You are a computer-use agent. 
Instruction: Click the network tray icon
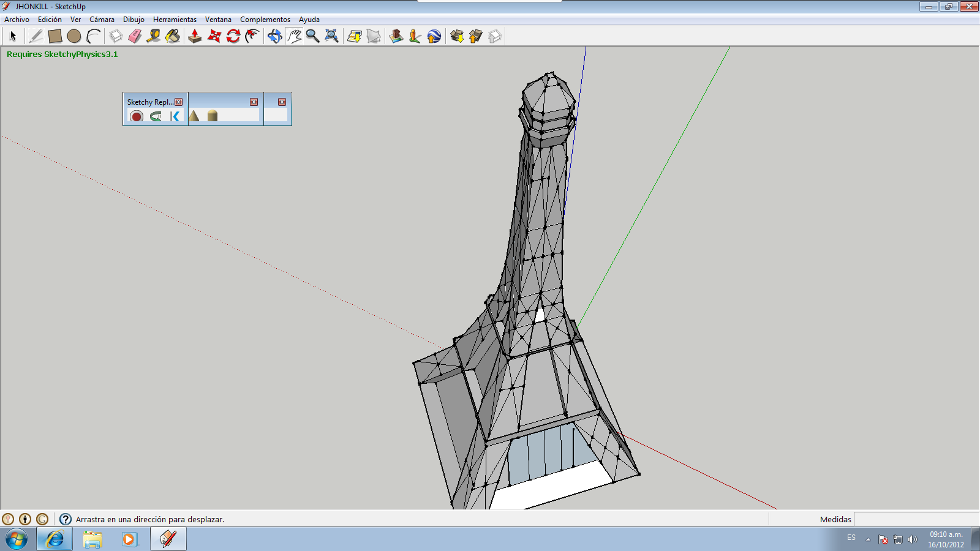[x=898, y=539]
